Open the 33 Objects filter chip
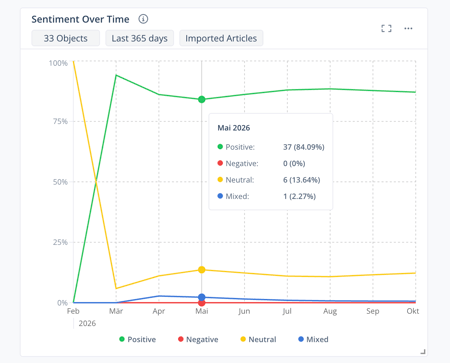This screenshot has height=363, width=450. 66,38
